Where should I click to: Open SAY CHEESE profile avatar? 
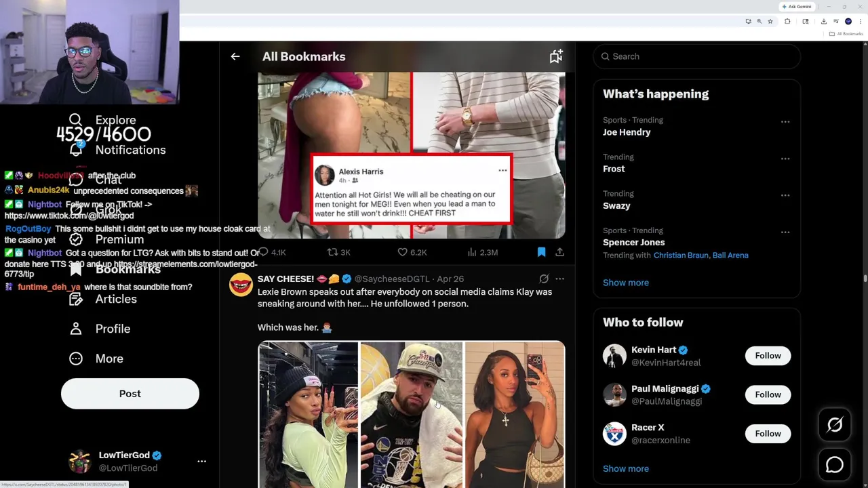[x=241, y=285]
